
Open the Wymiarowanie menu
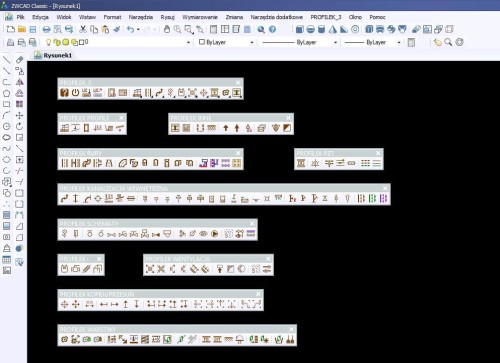[x=200, y=17]
